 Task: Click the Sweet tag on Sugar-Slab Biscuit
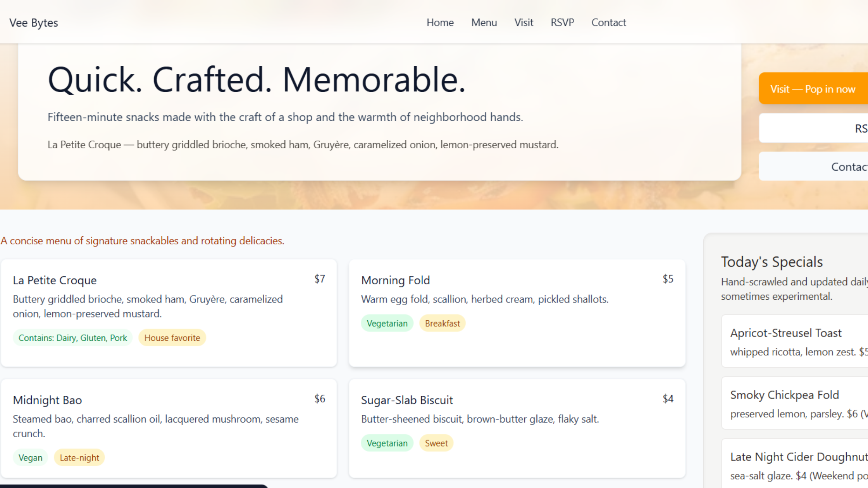[436, 443]
